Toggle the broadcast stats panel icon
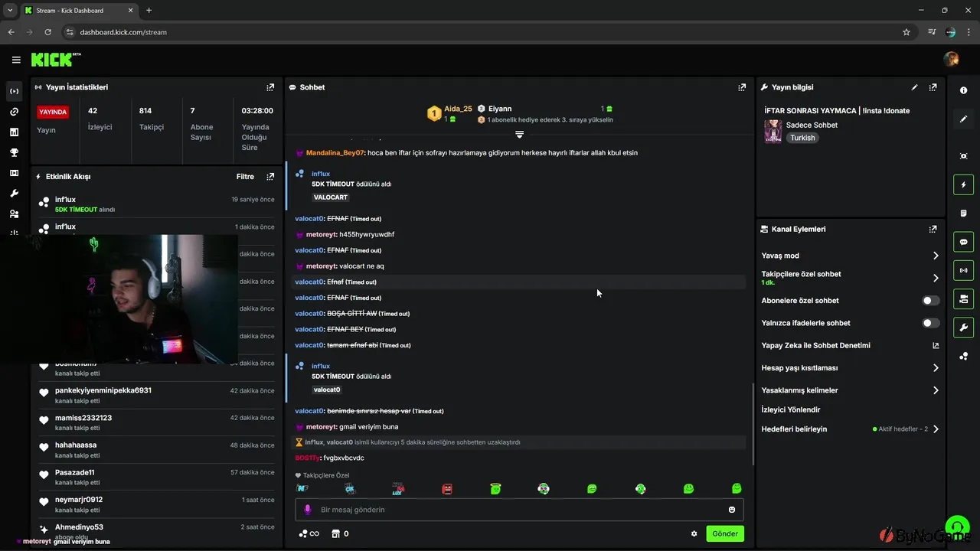 [963, 270]
